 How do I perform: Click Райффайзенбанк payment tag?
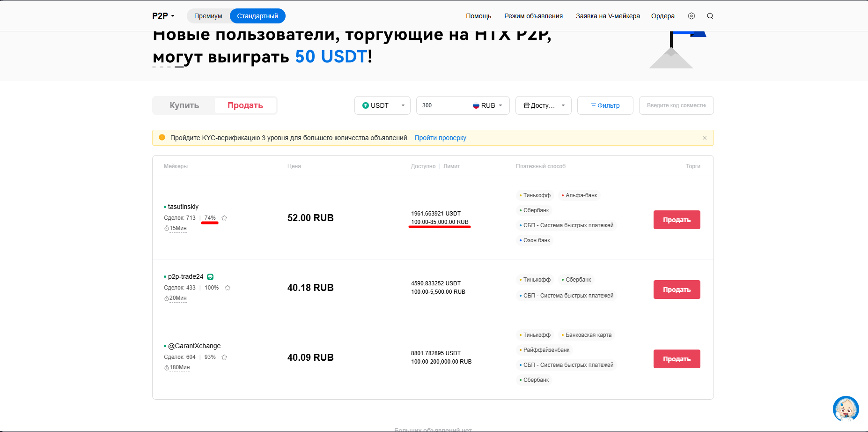(x=544, y=350)
